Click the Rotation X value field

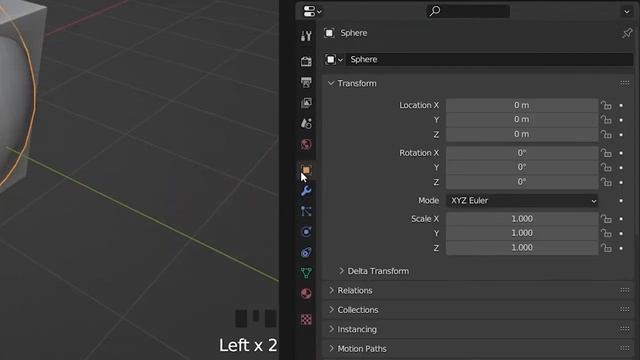[x=522, y=153]
